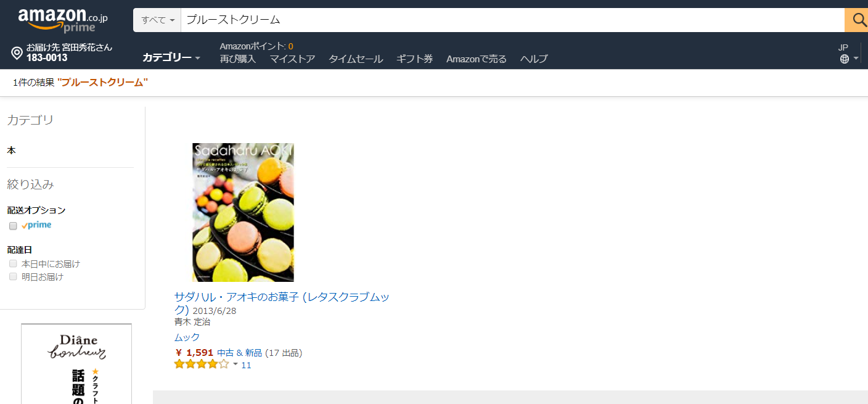
Task: Open タイムセール in the navigation bar
Action: pos(356,59)
